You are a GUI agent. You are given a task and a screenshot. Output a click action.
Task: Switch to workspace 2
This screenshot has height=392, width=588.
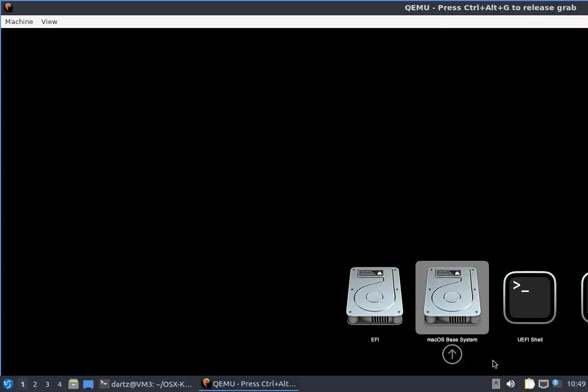(35, 384)
